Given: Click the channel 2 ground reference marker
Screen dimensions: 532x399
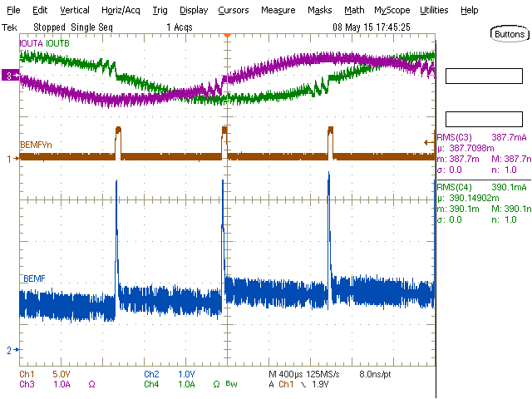Looking at the screenshot, I should 10,351.
